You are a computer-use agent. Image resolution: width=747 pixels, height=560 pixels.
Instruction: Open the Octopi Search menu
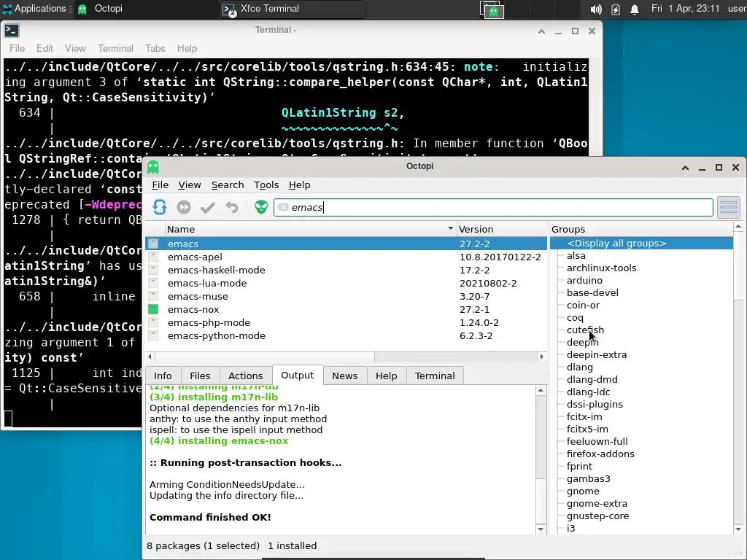pyautogui.click(x=228, y=184)
